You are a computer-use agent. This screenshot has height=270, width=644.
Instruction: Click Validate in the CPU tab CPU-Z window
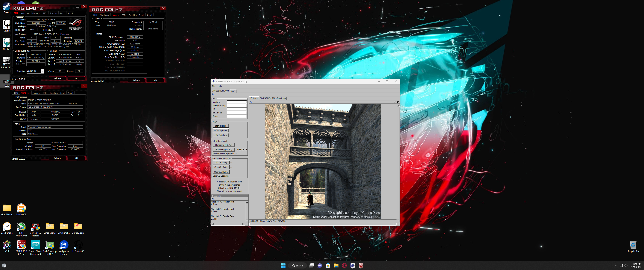coord(57,78)
